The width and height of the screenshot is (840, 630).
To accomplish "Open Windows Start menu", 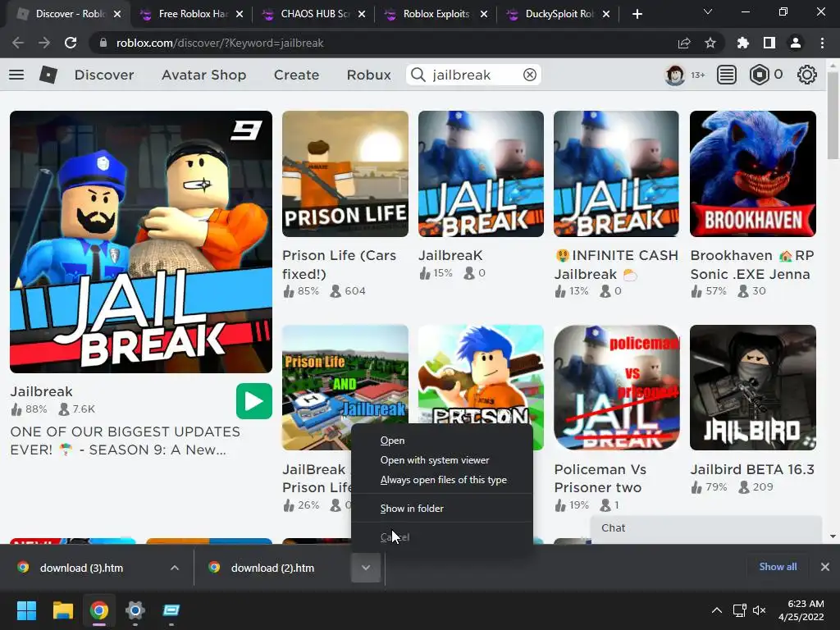I will tap(26, 610).
